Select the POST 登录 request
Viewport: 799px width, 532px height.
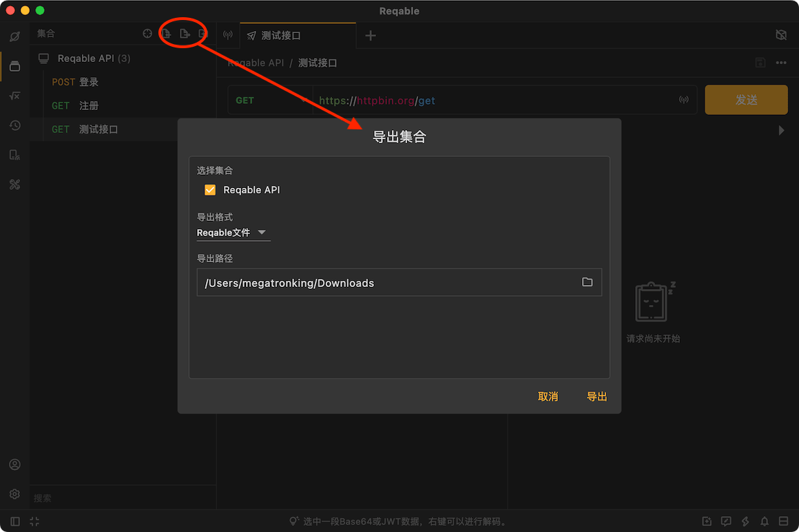point(123,82)
